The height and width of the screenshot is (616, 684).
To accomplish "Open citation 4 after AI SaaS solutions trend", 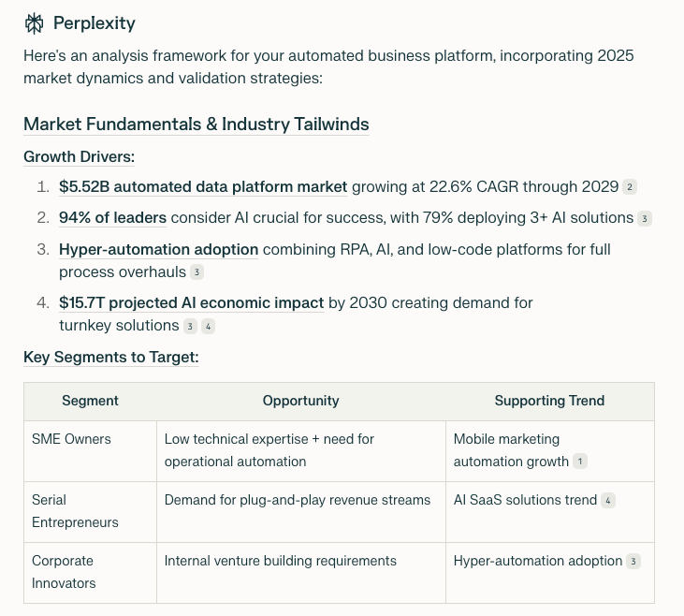I will (x=608, y=500).
